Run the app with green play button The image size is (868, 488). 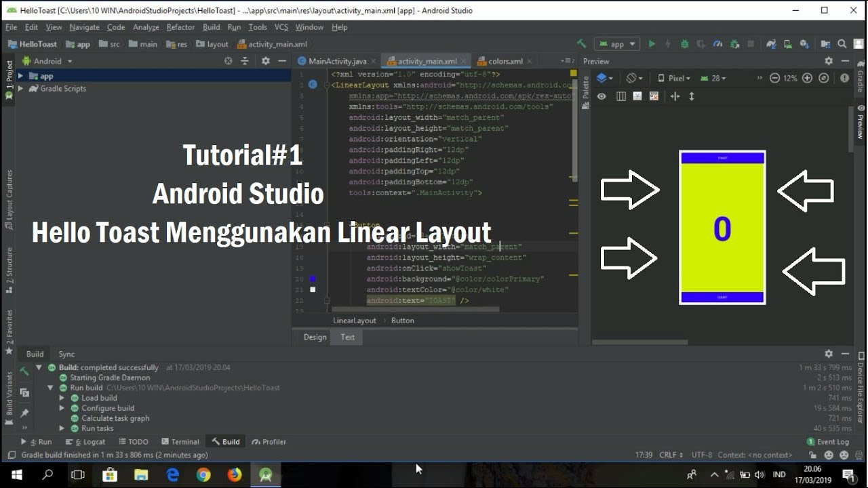click(x=652, y=44)
